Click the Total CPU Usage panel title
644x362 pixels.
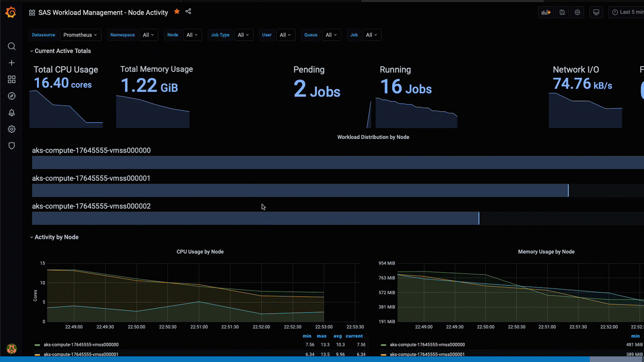(x=66, y=70)
